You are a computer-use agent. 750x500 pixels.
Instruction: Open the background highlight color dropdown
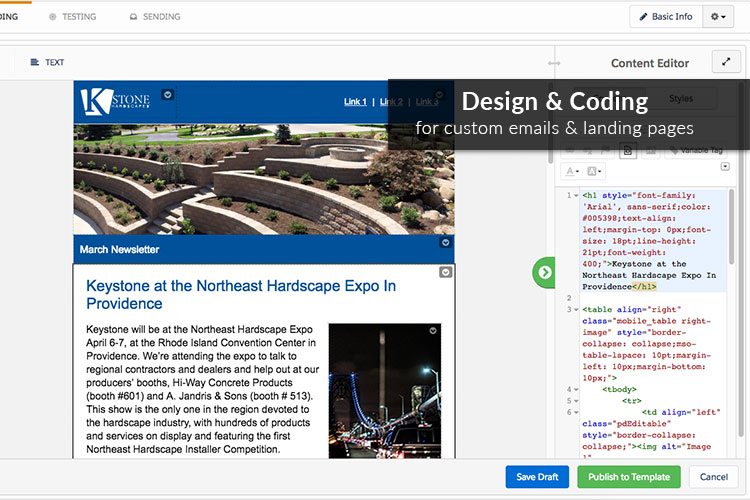pos(594,171)
